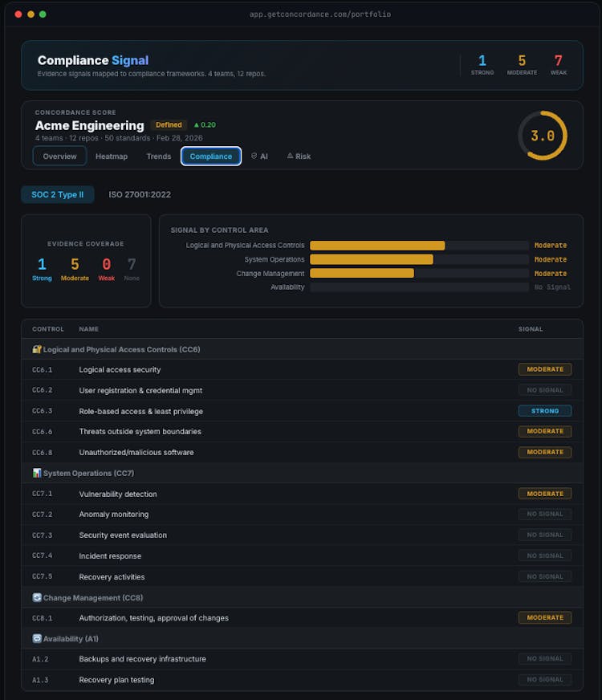Click the warning triangle icon on the Risk tab
Screen dimensions: 602x700
[x=290, y=157]
